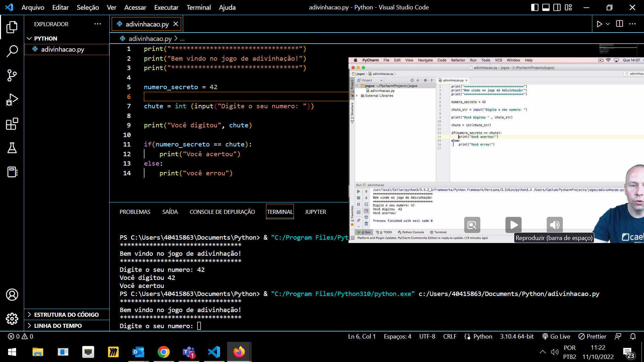Open File Explorer from taskbar
This screenshot has width=644, height=362.
click(38, 352)
